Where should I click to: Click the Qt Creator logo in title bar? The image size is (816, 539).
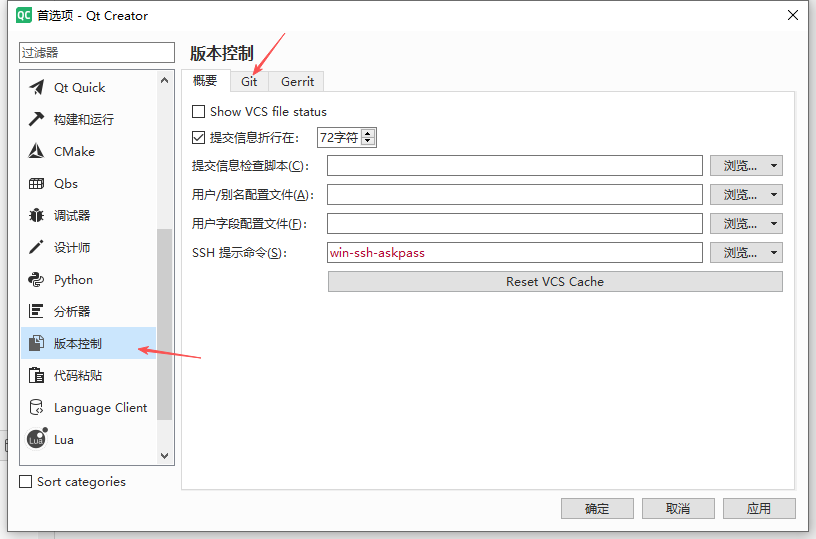click(x=24, y=15)
